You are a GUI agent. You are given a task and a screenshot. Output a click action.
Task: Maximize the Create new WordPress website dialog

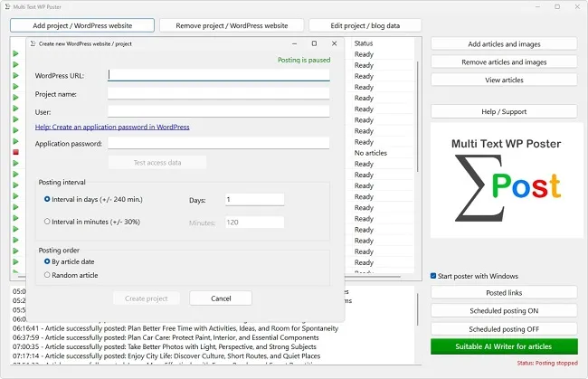click(x=314, y=43)
